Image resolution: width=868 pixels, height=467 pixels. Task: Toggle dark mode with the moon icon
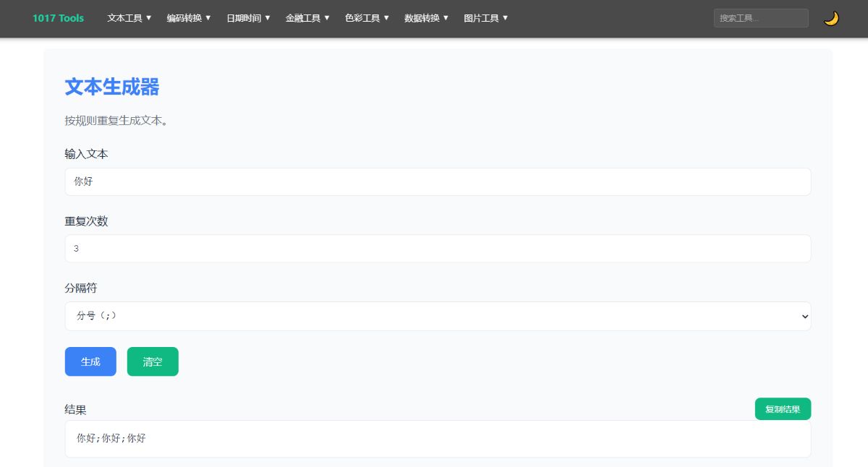coord(830,18)
